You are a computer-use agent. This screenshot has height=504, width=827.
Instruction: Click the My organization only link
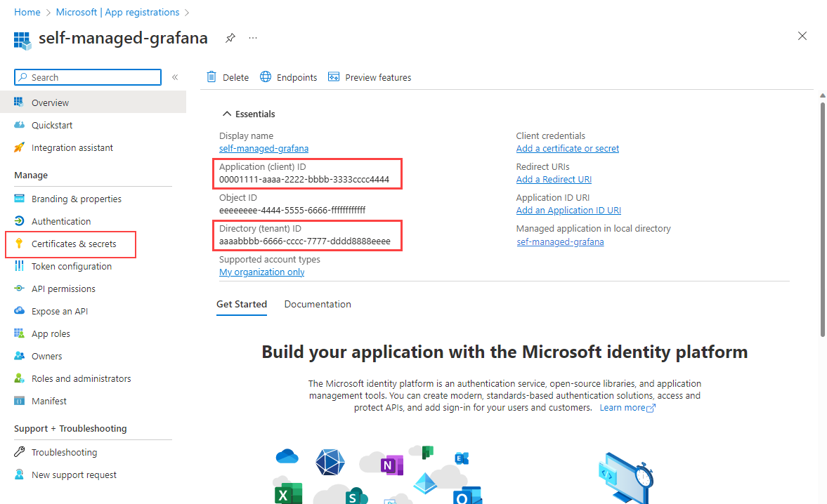[261, 272]
